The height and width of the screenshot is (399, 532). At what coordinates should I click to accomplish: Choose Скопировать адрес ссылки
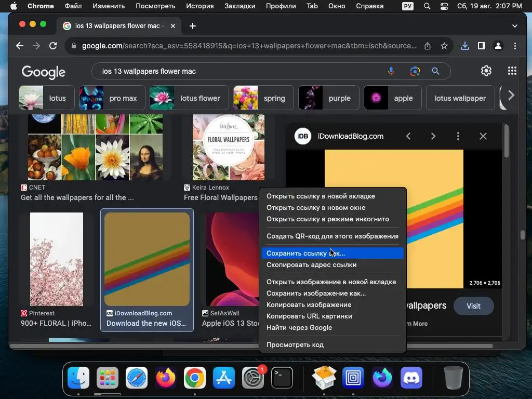tap(332, 264)
